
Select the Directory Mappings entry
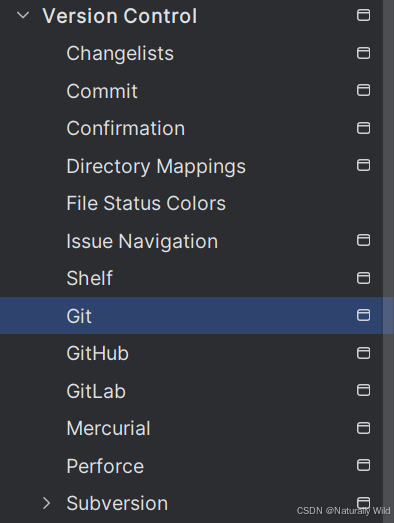pyautogui.click(x=156, y=166)
